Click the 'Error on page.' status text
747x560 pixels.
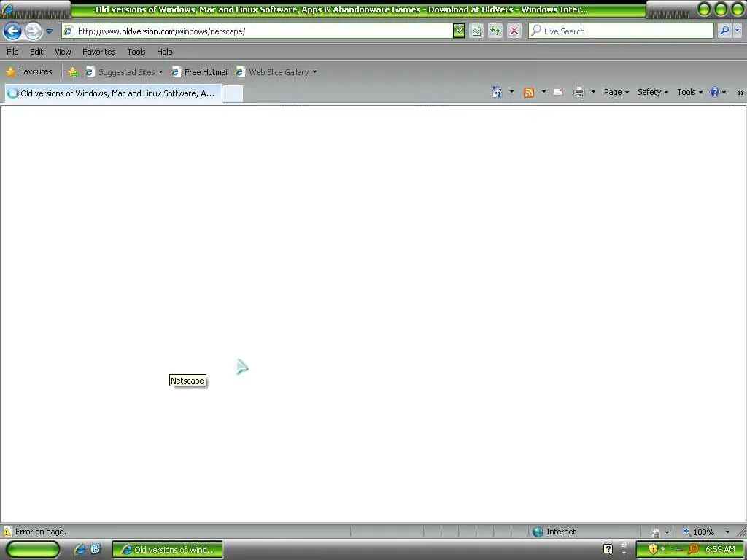click(41, 532)
